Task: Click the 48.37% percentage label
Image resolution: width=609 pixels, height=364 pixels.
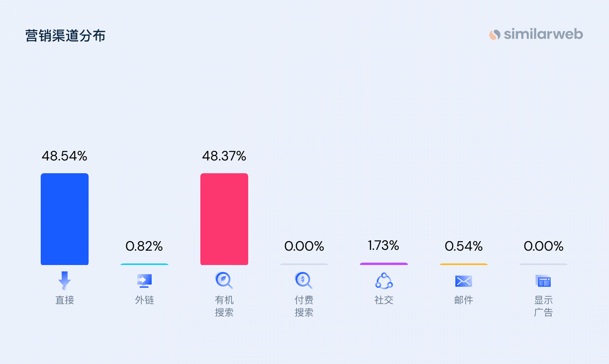Action: (224, 156)
